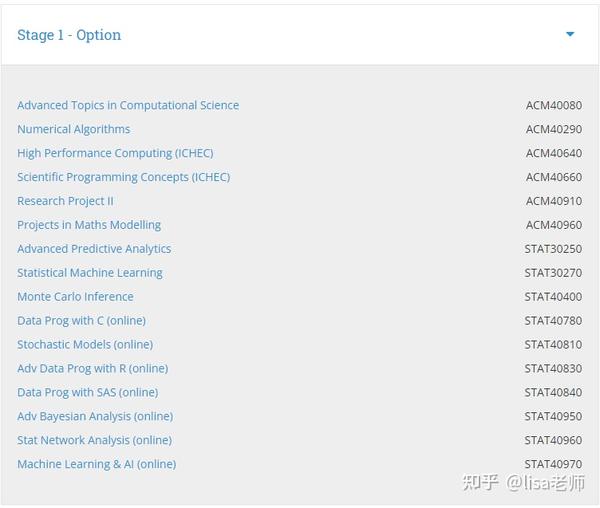Click module code STAT30250

(x=553, y=249)
